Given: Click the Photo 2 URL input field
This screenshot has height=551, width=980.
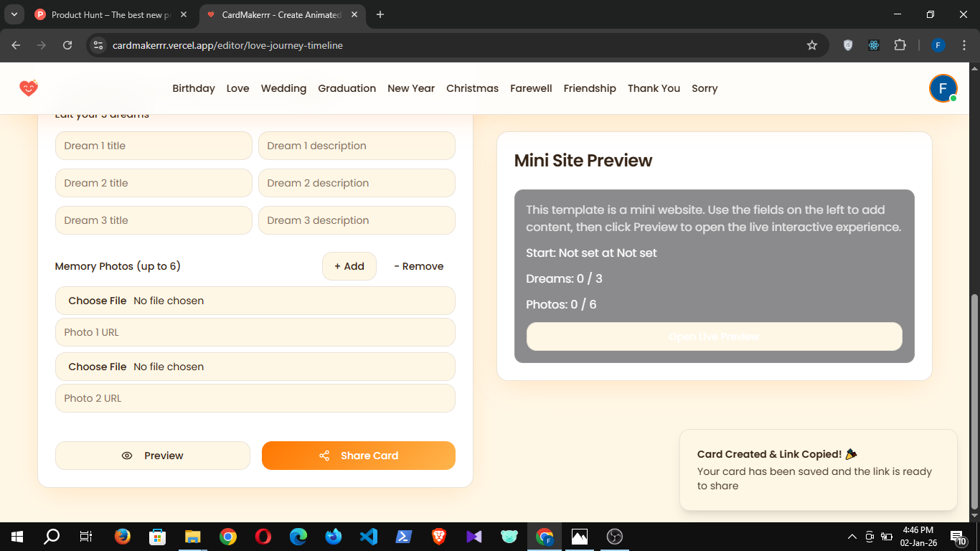Looking at the screenshot, I should [x=255, y=398].
